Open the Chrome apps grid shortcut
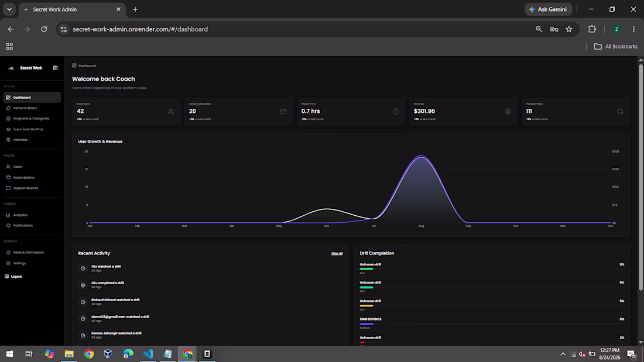The width and height of the screenshot is (644, 362). coord(9,46)
